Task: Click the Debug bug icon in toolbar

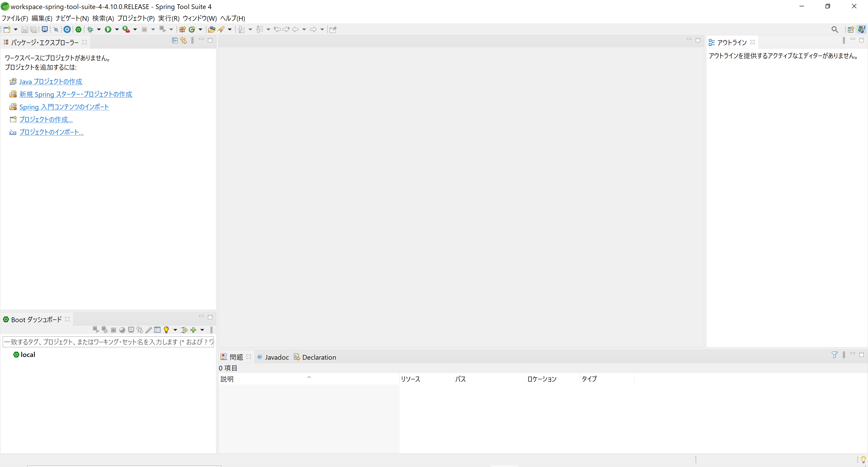Action: [x=90, y=30]
